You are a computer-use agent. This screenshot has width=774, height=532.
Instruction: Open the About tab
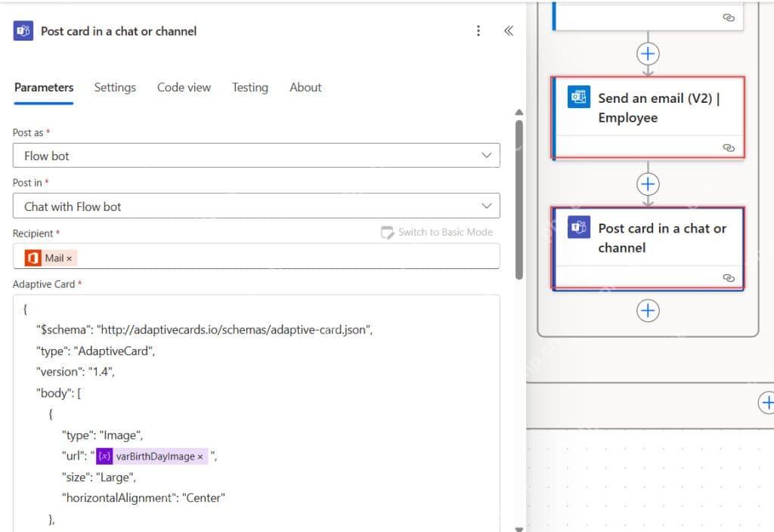(305, 88)
